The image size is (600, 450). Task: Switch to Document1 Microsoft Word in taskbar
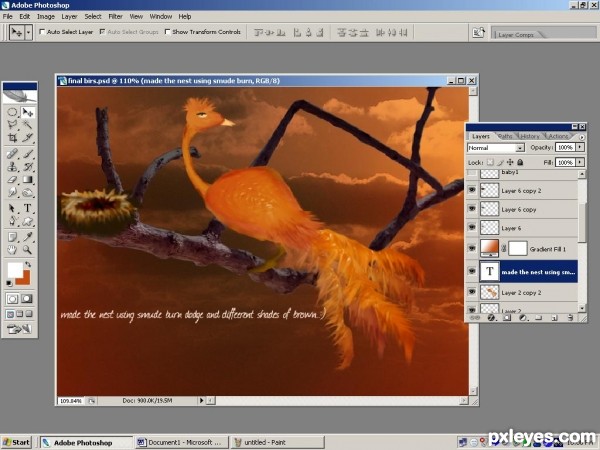pyautogui.click(x=181, y=443)
